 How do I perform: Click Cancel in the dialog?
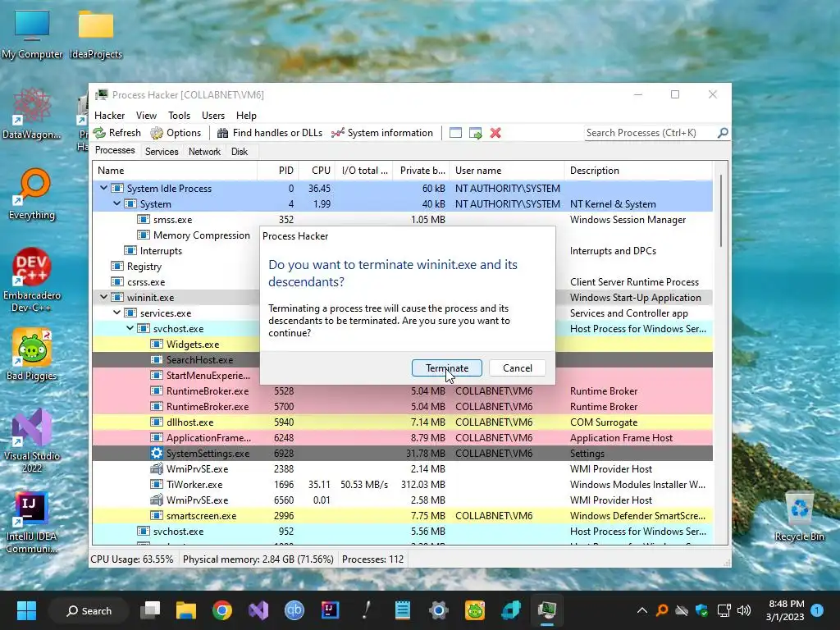(x=518, y=368)
